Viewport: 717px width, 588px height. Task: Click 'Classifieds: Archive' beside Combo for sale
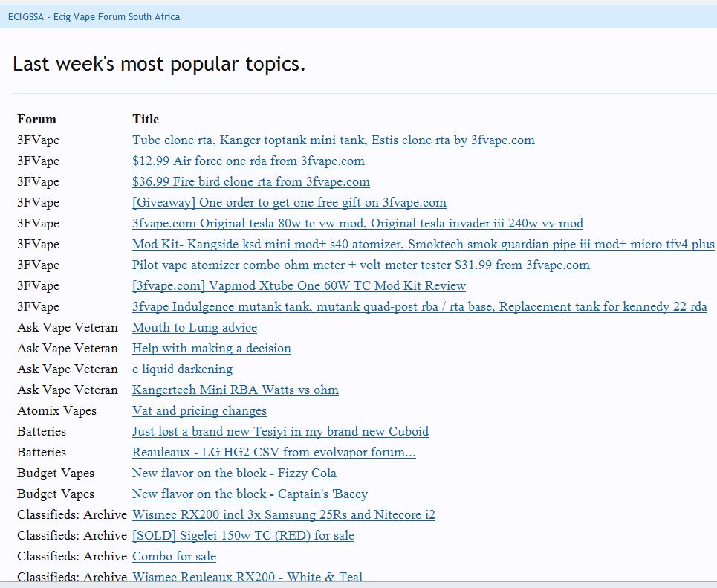coord(72,557)
